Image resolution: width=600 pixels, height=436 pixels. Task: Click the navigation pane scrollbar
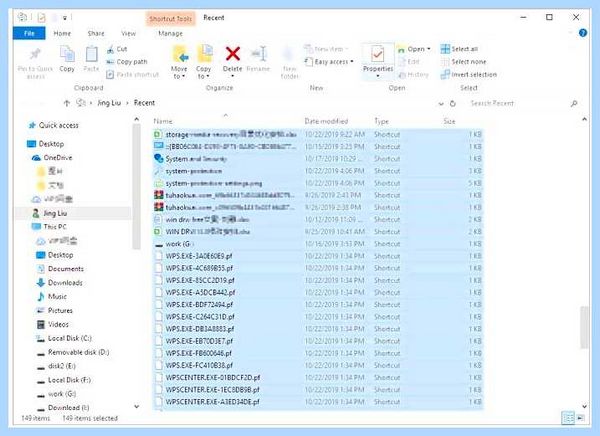point(136,186)
